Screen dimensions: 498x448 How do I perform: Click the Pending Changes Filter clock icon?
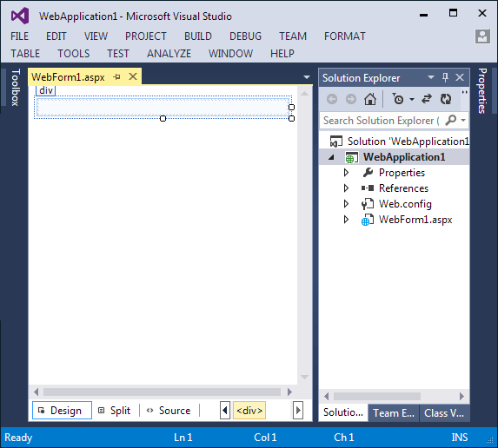398,99
